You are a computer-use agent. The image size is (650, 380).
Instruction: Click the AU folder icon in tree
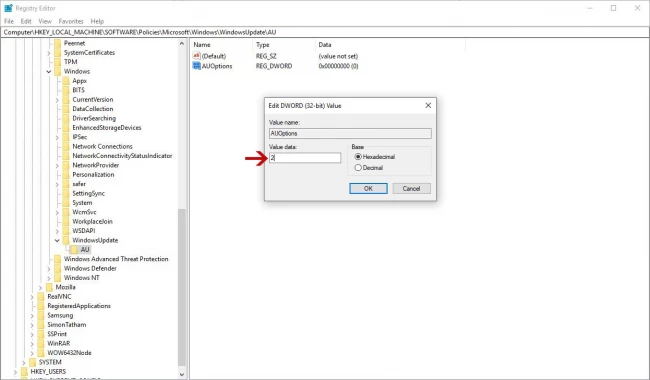74,249
